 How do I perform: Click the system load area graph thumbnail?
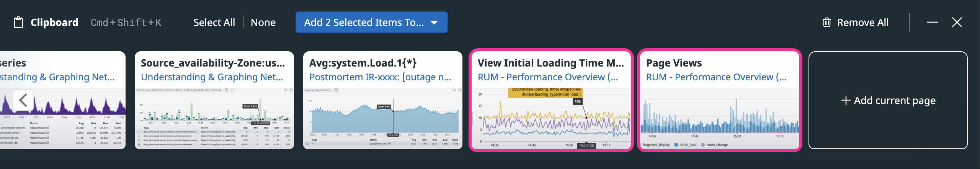tap(383, 119)
